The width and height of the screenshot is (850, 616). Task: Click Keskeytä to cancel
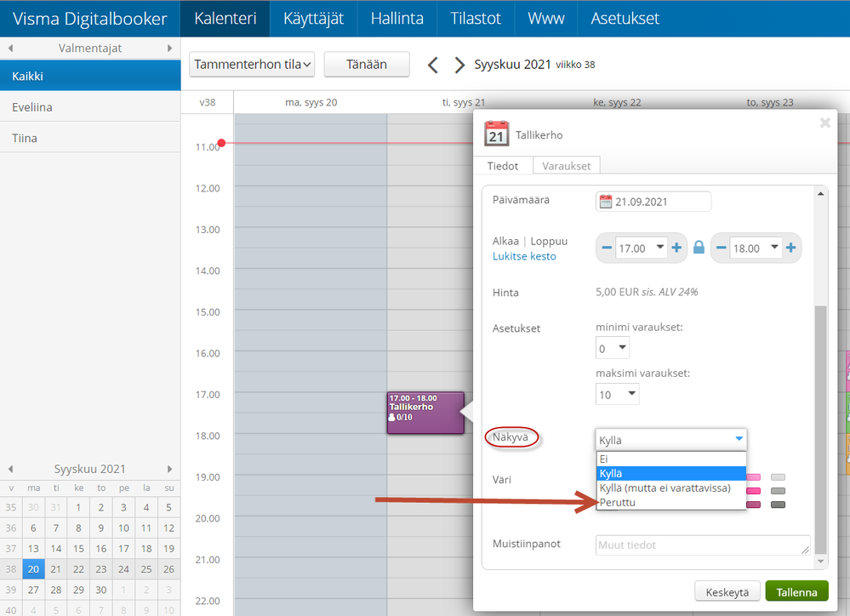(x=727, y=591)
